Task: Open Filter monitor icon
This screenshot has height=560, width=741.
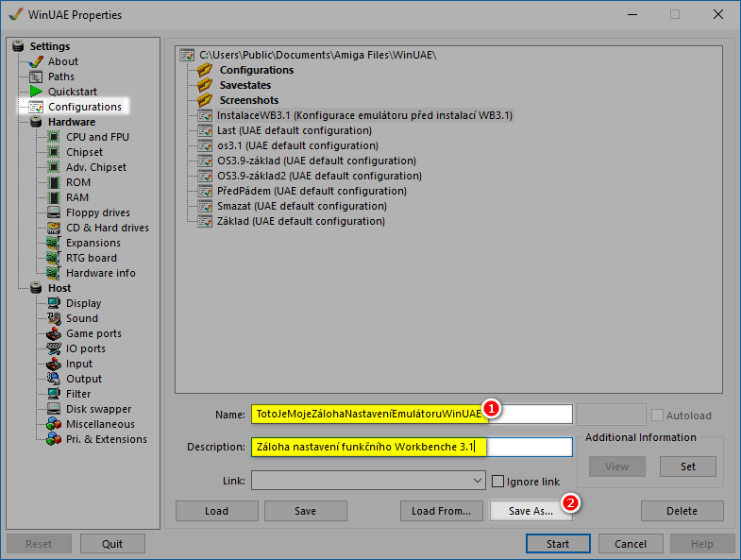Action: tap(54, 394)
